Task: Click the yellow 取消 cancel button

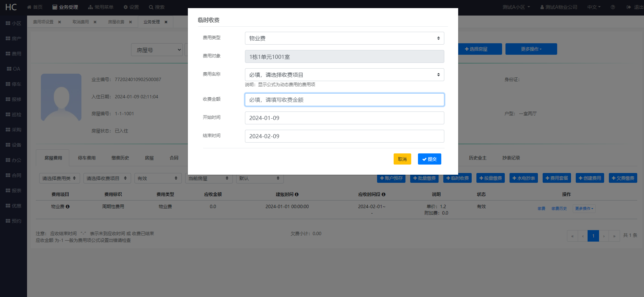Action: tap(402, 159)
